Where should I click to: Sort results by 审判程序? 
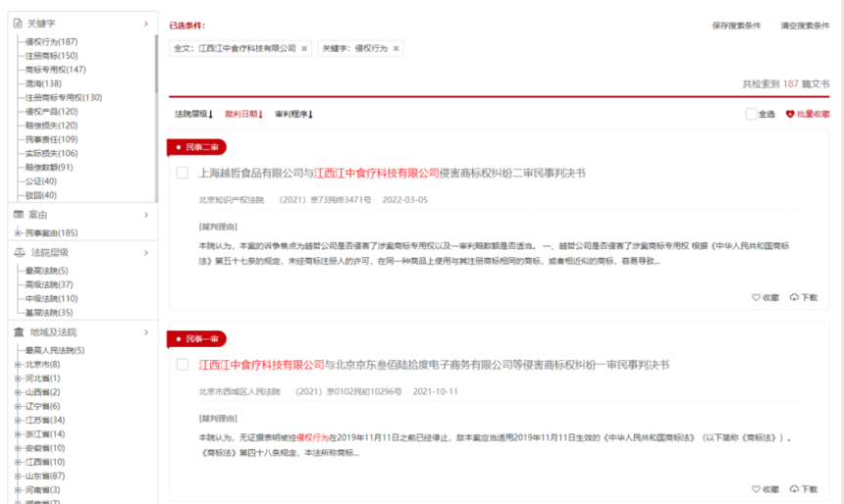coord(293,114)
